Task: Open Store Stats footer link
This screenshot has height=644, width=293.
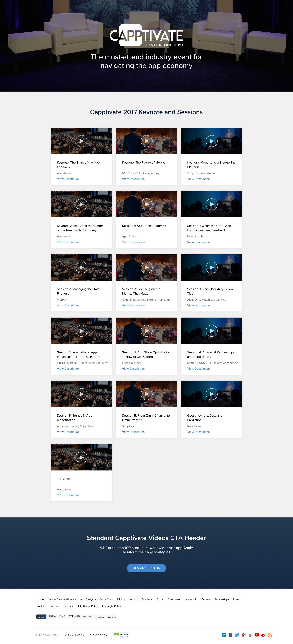Action: (106, 599)
